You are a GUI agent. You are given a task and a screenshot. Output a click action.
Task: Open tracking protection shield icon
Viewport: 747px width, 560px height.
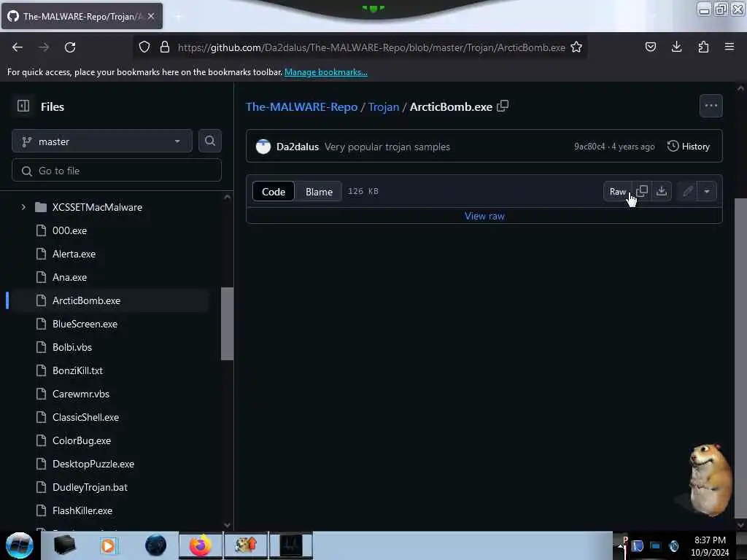[144, 47]
